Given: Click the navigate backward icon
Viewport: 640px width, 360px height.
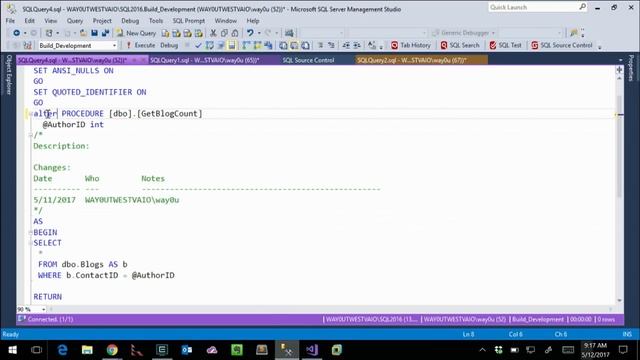Looking at the screenshot, I should [16, 33].
